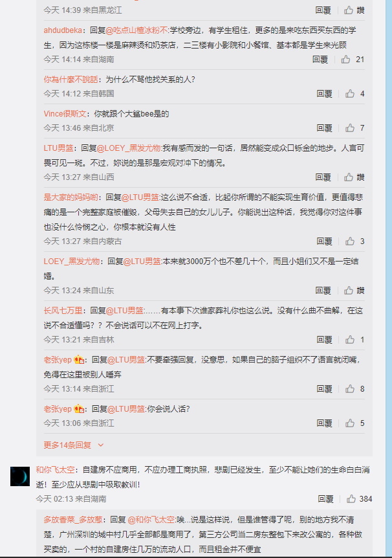Like 是大家的妈妈哟's comment from 内蒙古

point(350,241)
